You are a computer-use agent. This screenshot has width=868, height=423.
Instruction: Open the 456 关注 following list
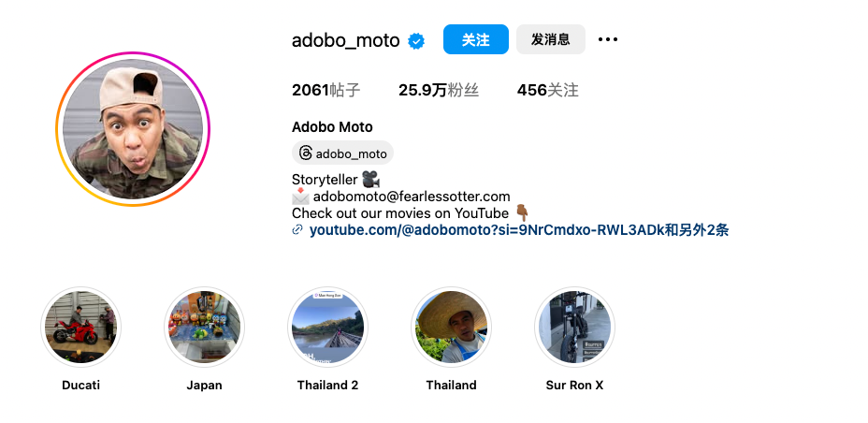point(547,90)
